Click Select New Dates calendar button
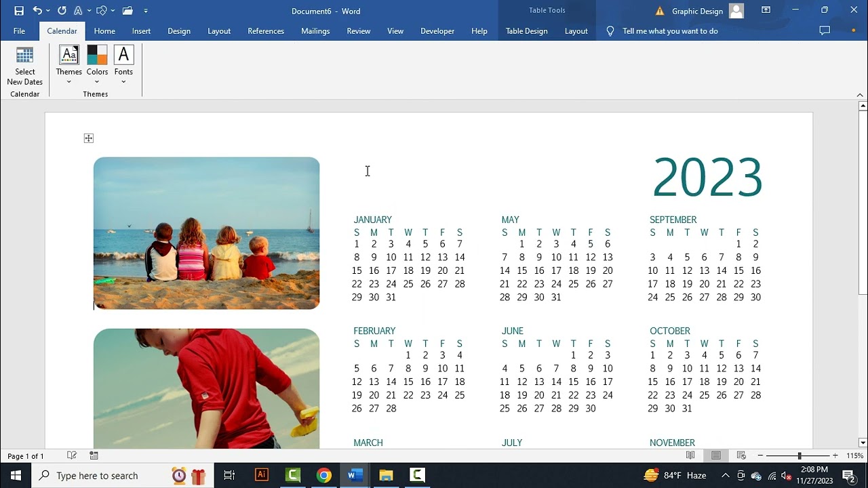Image resolution: width=868 pixels, height=488 pixels. (25, 66)
